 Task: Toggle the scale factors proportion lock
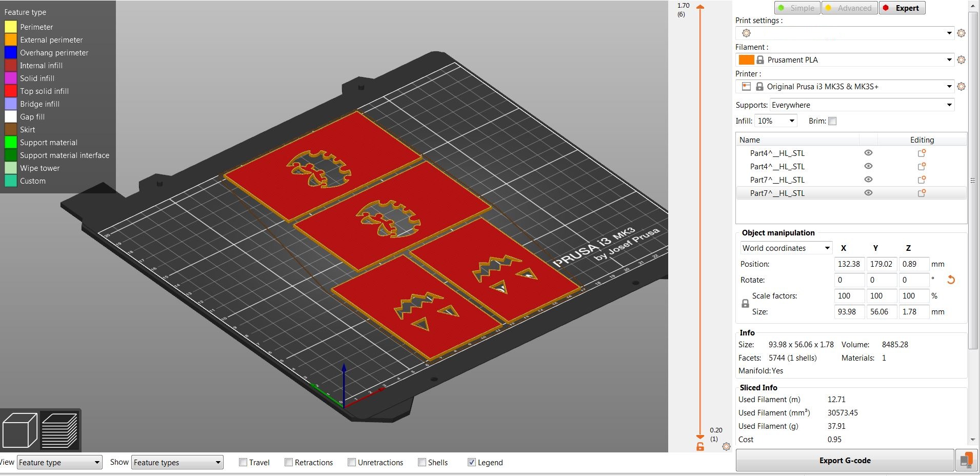coord(745,304)
